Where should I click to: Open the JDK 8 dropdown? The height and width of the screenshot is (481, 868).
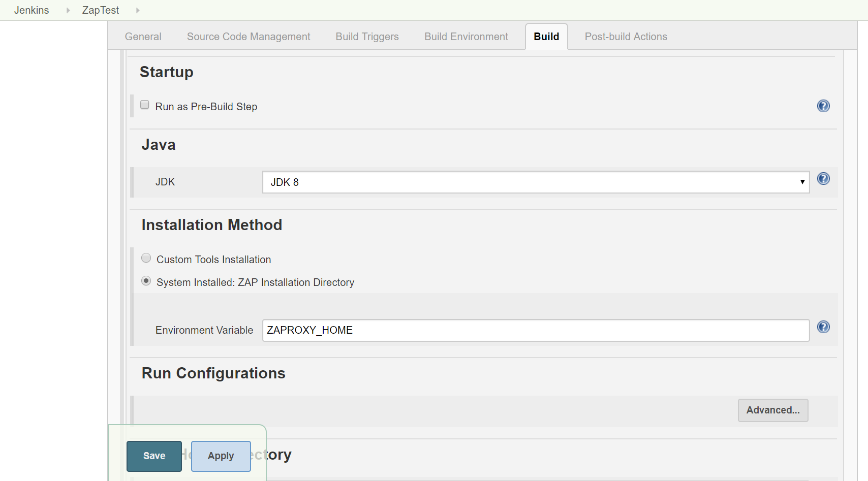pyautogui.click(x=536, y=182)
